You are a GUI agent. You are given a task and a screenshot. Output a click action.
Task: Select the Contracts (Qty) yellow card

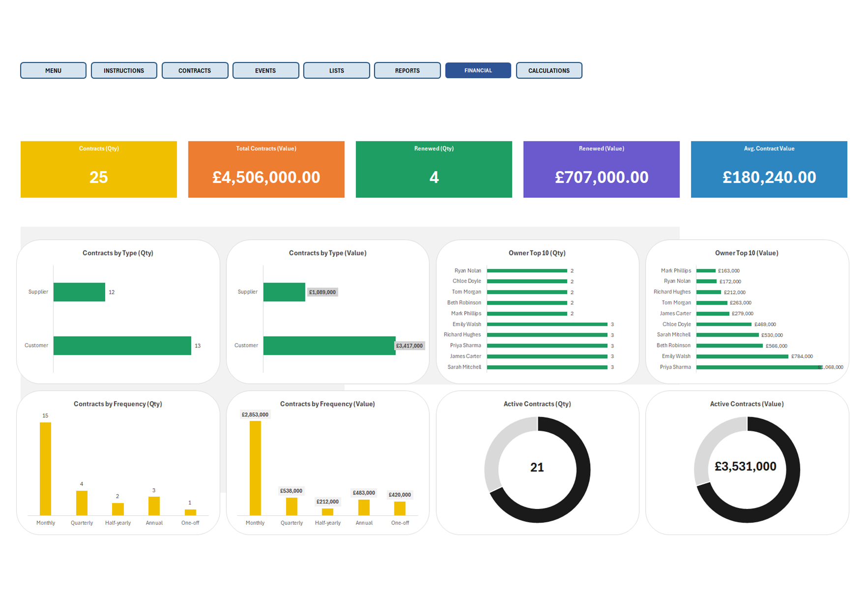point(99,169)
